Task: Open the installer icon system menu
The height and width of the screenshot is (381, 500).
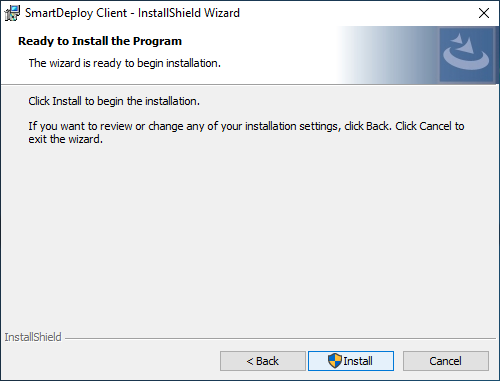Action: (12, 13)
